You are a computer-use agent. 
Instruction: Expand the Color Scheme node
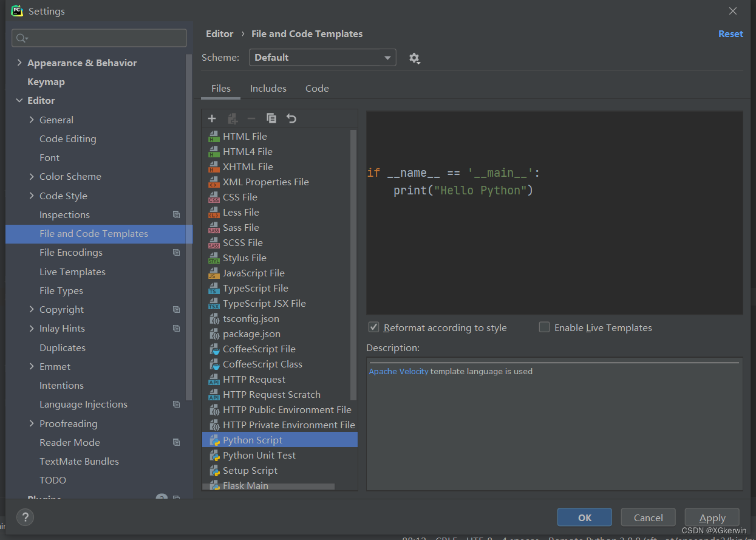(x=32, y=176)
